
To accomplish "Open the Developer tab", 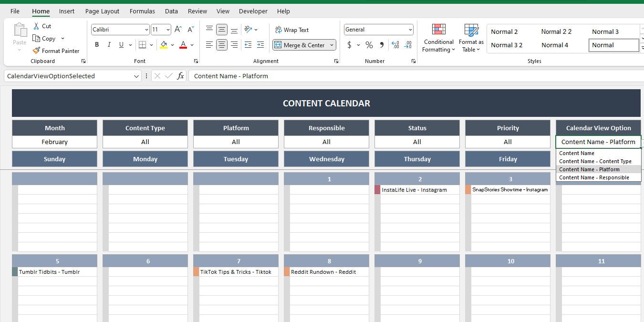I will point(253,11).
